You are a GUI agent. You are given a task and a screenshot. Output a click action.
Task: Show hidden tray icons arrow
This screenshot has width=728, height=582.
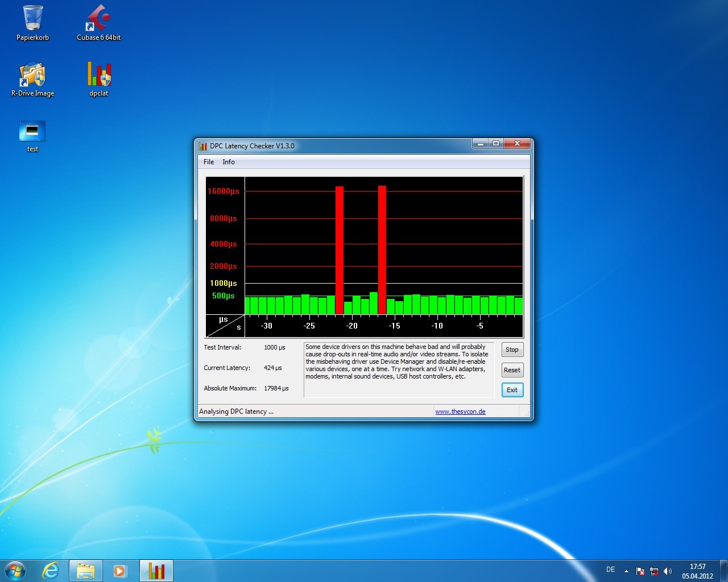[x=626, y=571]
